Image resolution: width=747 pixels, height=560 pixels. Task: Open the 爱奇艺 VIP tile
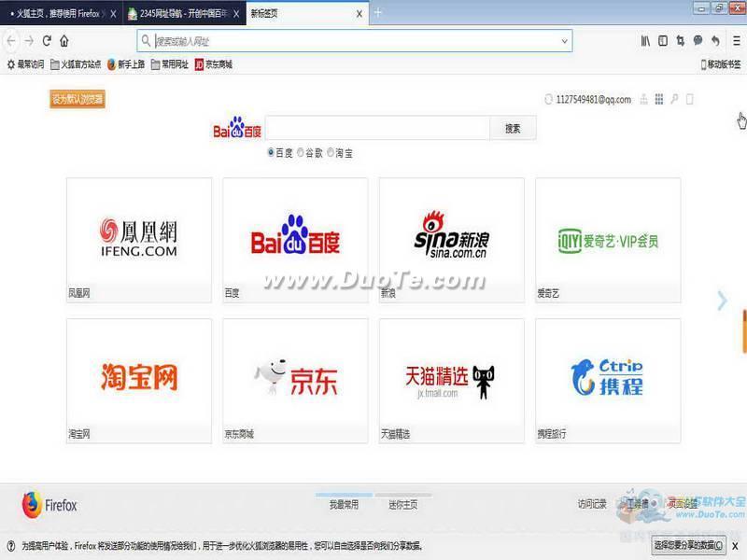coord(608,240)
